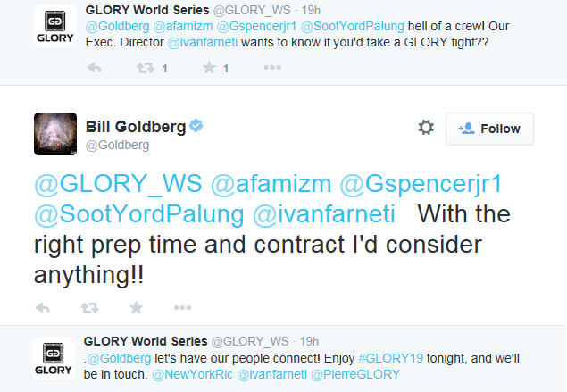
Task: Open the gear settings dropdown beside Follow
Action: point(426,128)
